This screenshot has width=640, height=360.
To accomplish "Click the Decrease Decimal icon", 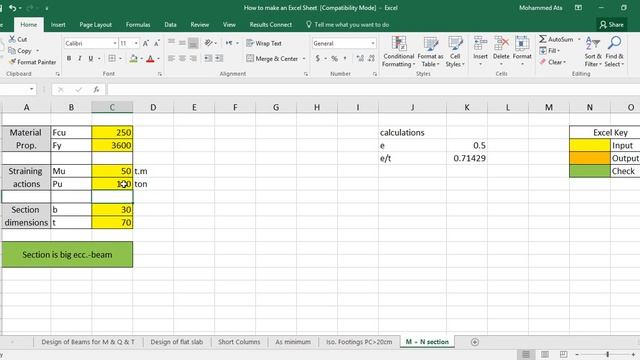I will coord(371,59).
